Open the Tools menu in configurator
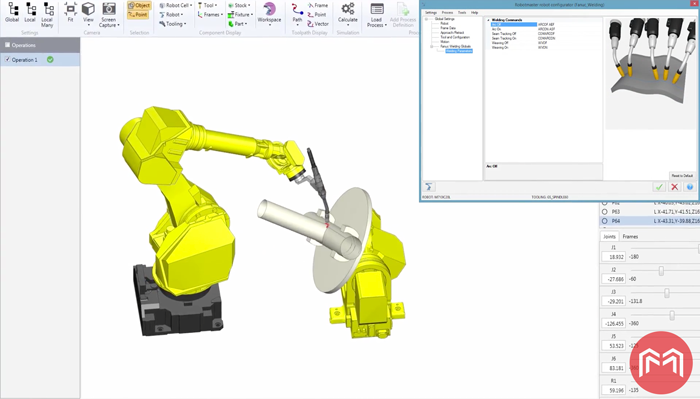Viewport: 700px width, 399px height. coord(462,12)
